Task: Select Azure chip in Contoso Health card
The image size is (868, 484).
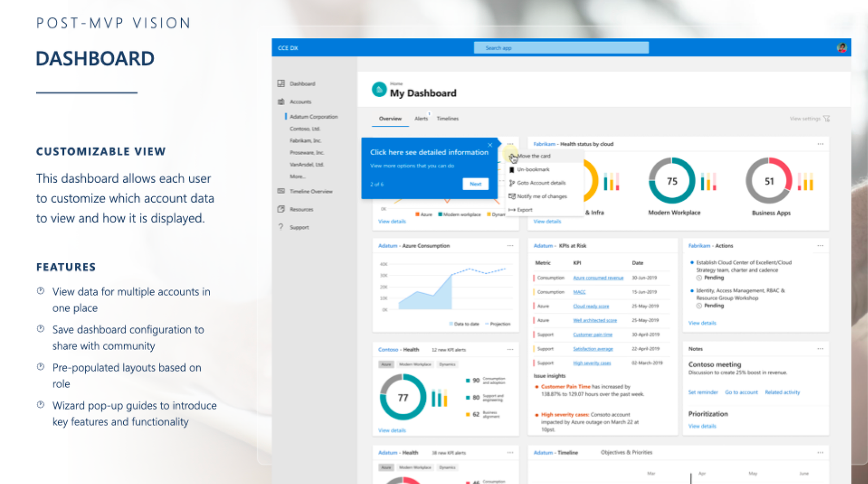Action: [386, 364]
